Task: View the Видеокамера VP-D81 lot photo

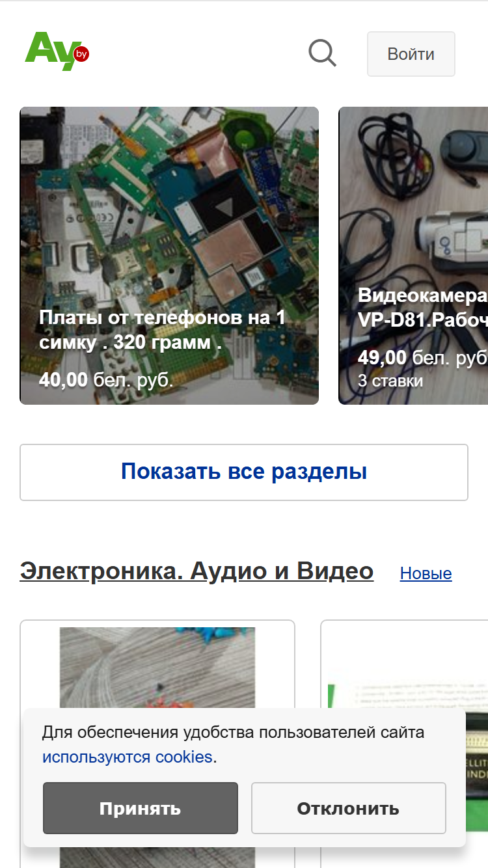Action: (413, 256)
